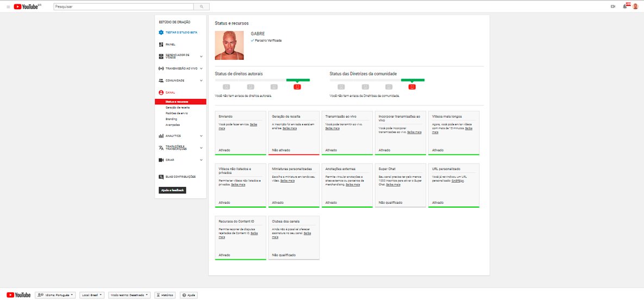
Task: Open the account avatar menu
Action: coord(635,7)
